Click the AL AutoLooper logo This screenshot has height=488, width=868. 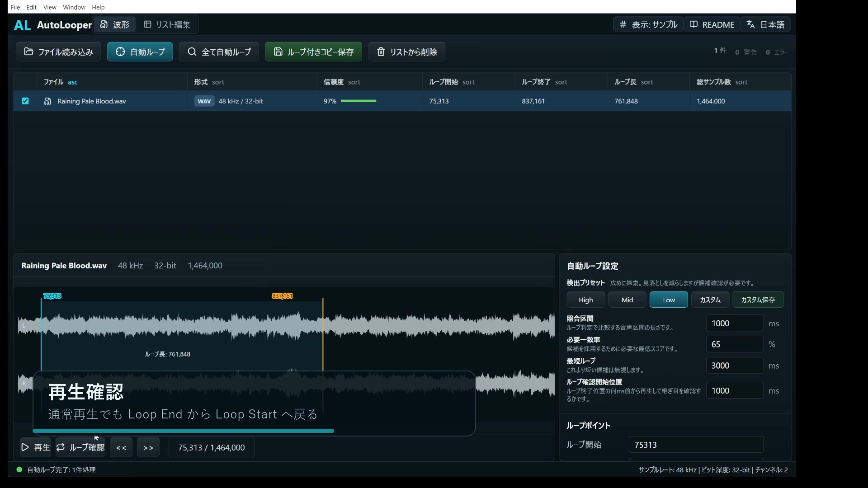[x=53, y=25]
